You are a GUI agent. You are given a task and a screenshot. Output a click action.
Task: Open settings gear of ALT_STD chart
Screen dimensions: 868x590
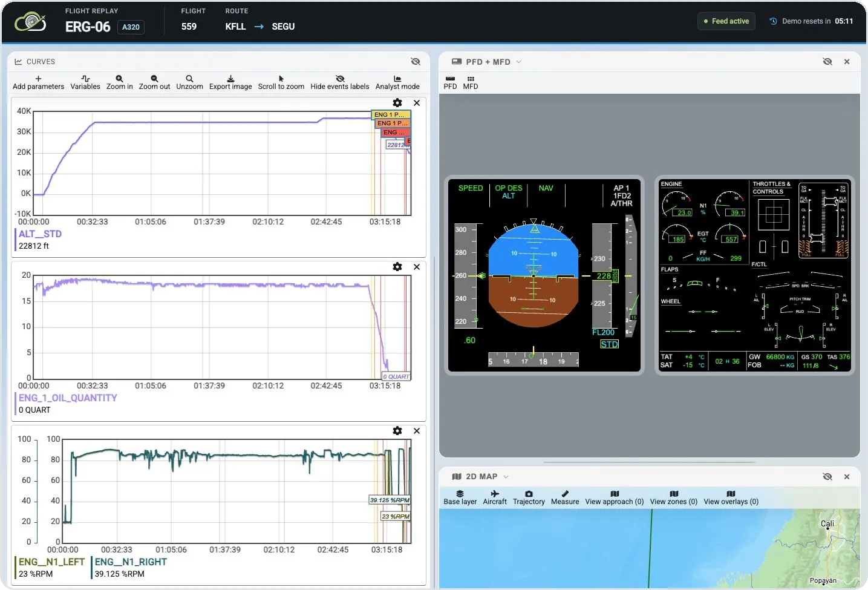(x=397, y=103)
